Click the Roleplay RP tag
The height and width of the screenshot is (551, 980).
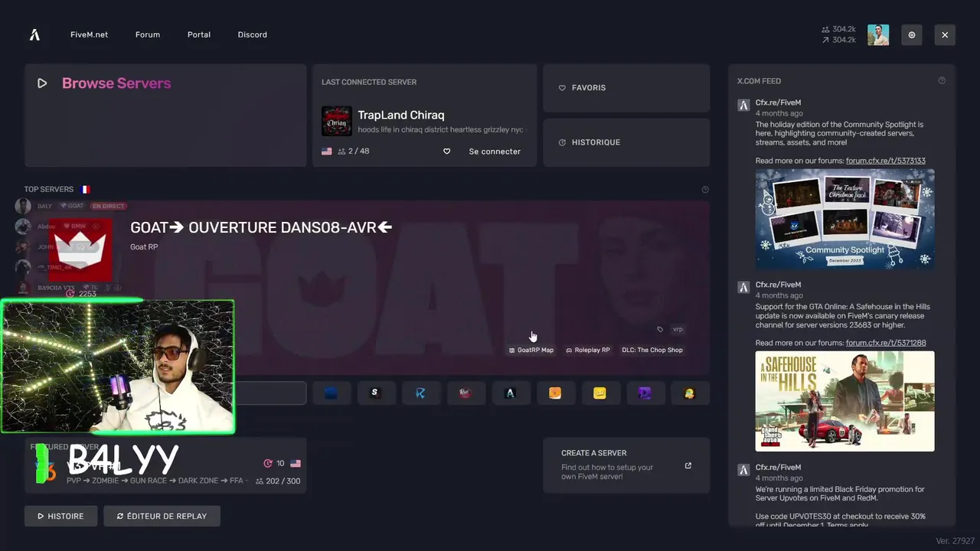tap(588, 350)
